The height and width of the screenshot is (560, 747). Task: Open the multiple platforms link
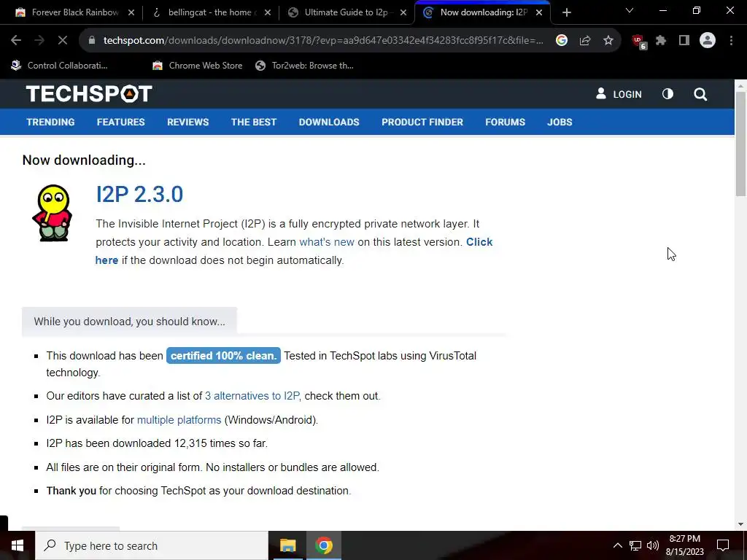pyautogui.click(x=179, y=420)
